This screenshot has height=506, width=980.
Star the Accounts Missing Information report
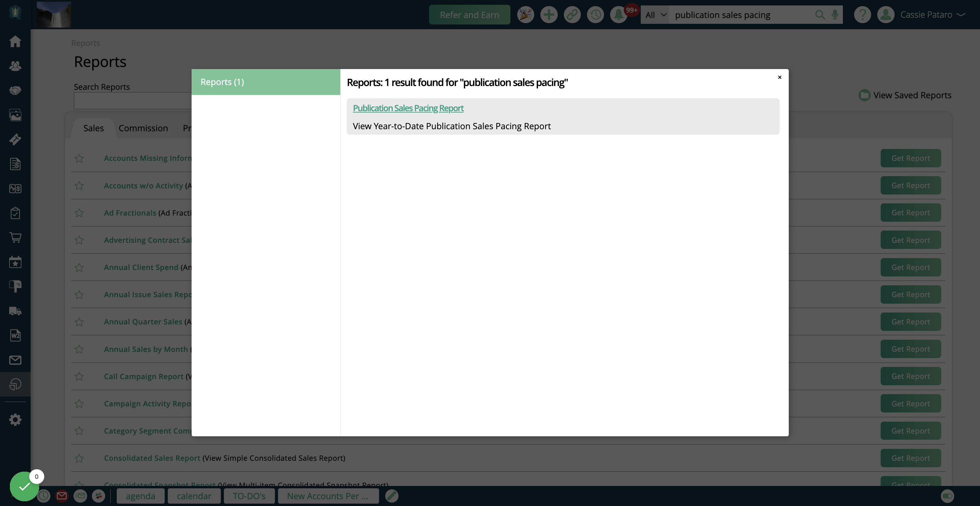click(x=79, y=158)
